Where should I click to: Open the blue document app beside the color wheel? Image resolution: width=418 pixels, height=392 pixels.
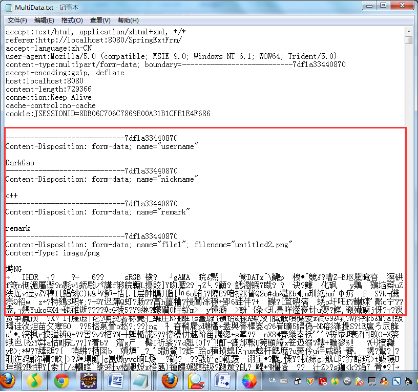(223, 381)
